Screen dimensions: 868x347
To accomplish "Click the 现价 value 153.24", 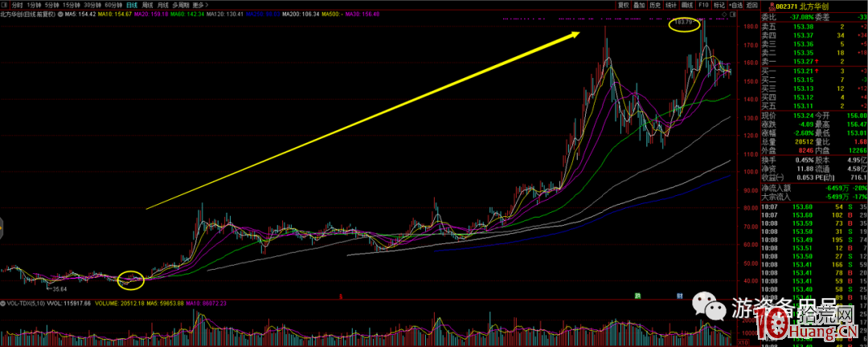I will click(x=803, y=116).
